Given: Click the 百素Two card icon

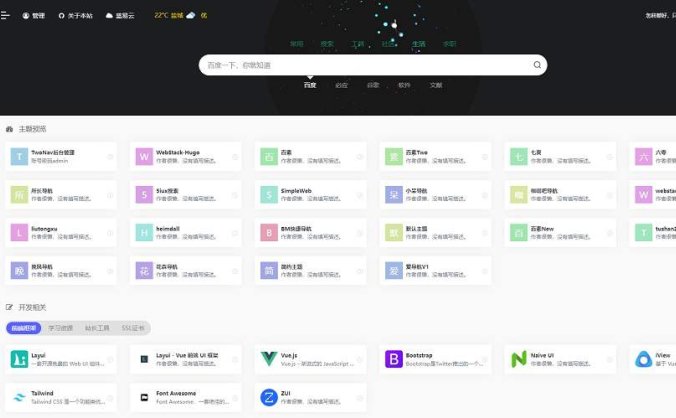Looking at the screenshot, I should [394, 156].
